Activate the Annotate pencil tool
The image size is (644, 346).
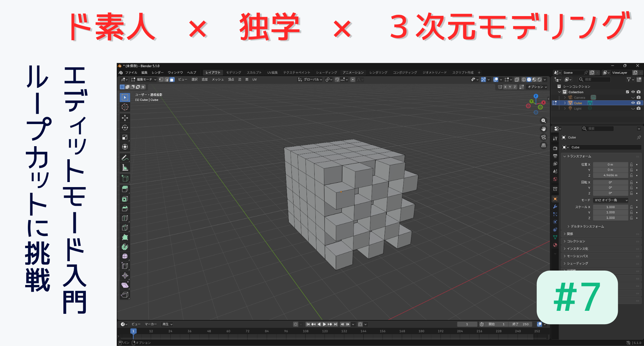pyautogui.click(x=125, y=158)
